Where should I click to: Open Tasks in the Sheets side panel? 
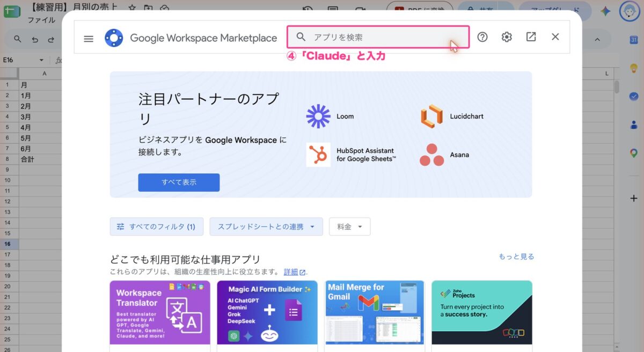point(634,96)
